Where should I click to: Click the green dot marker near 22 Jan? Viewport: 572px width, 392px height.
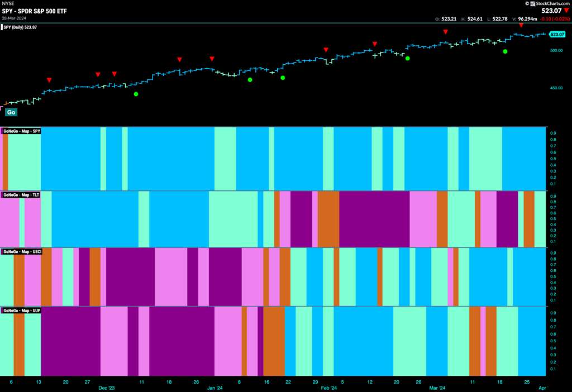[x=283, y=78]
